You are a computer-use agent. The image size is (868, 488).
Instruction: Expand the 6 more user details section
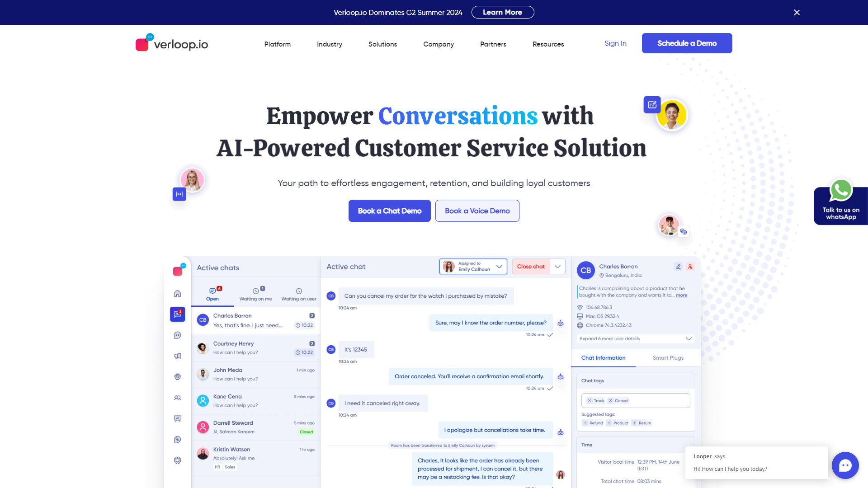coord(634,338)
